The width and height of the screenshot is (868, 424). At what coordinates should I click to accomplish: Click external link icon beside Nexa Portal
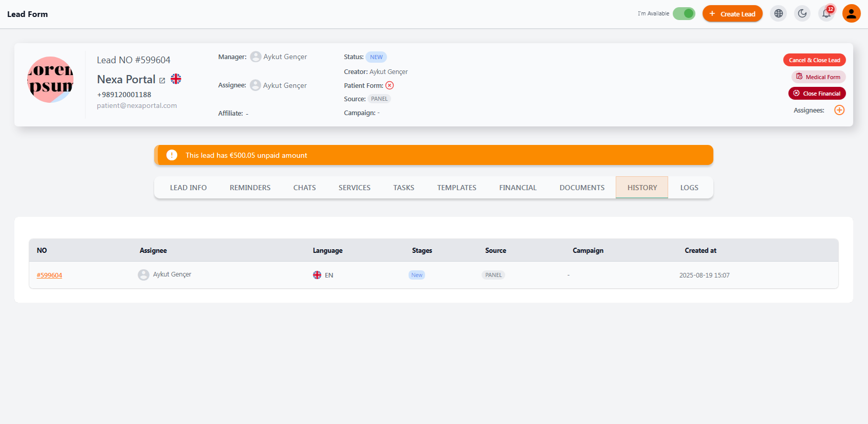click(x=162, y=80)
